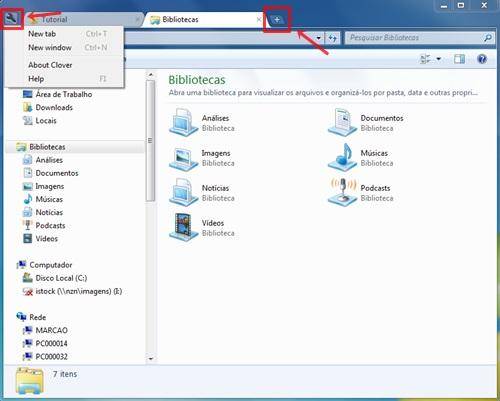Image resolution: width=500 pixels, height=401 pixels.
Task: Open the change view options dropdown arrow
Action: pos(439,59)
